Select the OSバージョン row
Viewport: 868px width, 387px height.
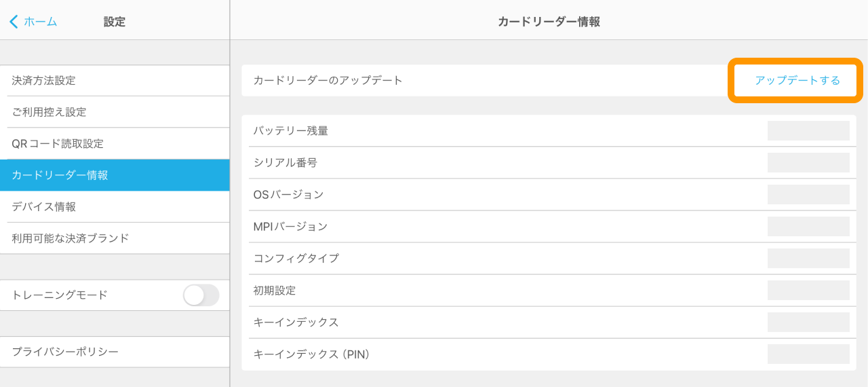coord(502,195)
